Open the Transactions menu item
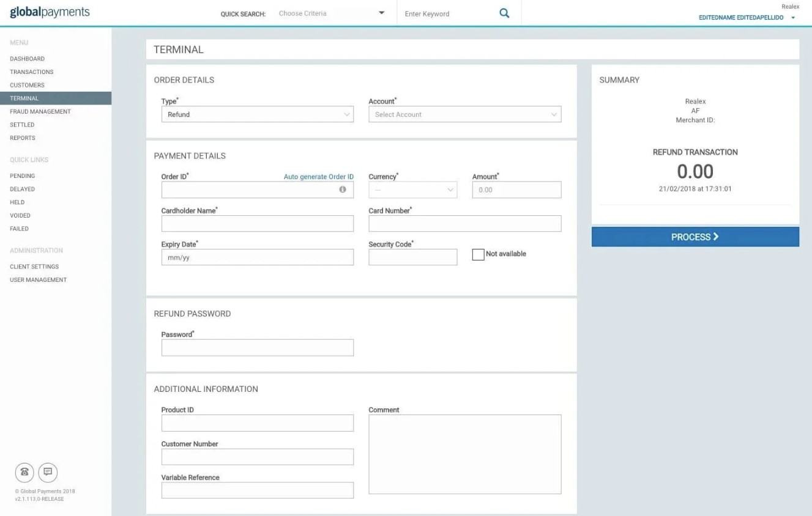Image resolution: width=812 pixels, height=516 pixels. tap(32, 72)
